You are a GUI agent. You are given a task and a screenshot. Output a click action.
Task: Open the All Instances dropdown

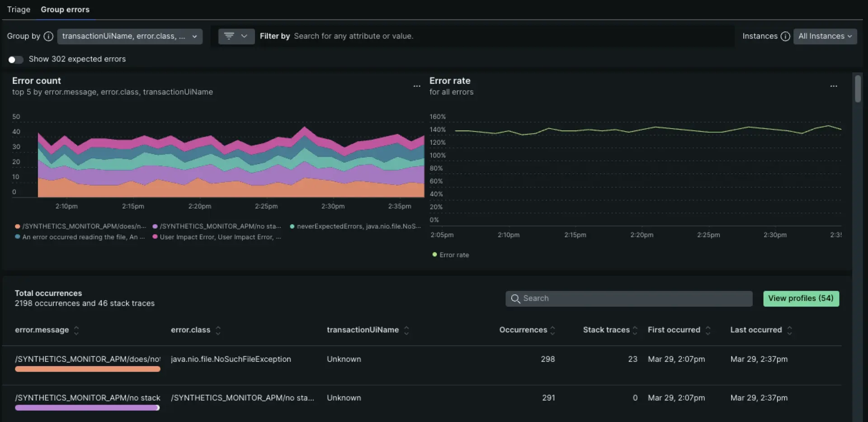(825, 36)
